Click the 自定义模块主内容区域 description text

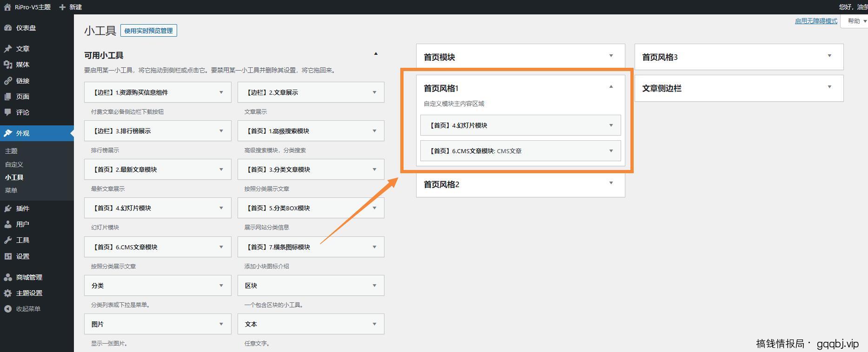tap(454, 104)
